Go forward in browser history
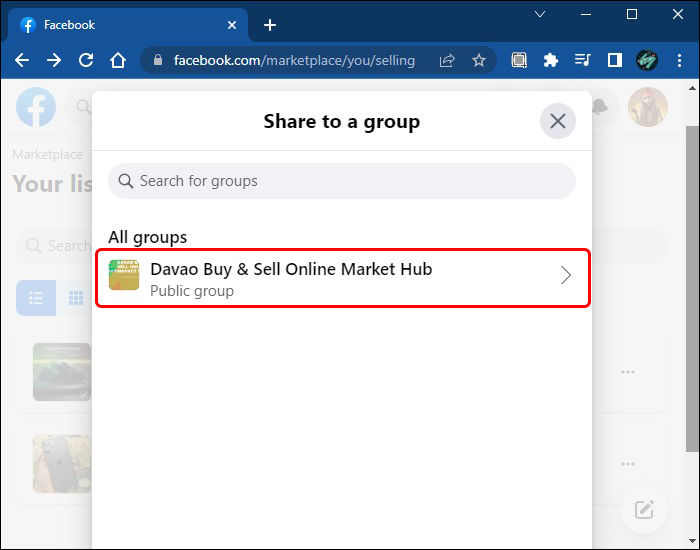 pyautogui.click(x=54, y=60)
